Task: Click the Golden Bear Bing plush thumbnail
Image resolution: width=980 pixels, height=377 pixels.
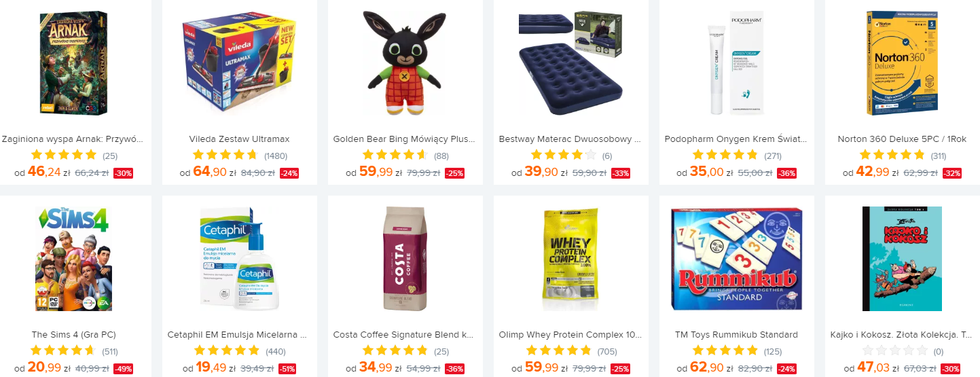Action: point(405,62)
